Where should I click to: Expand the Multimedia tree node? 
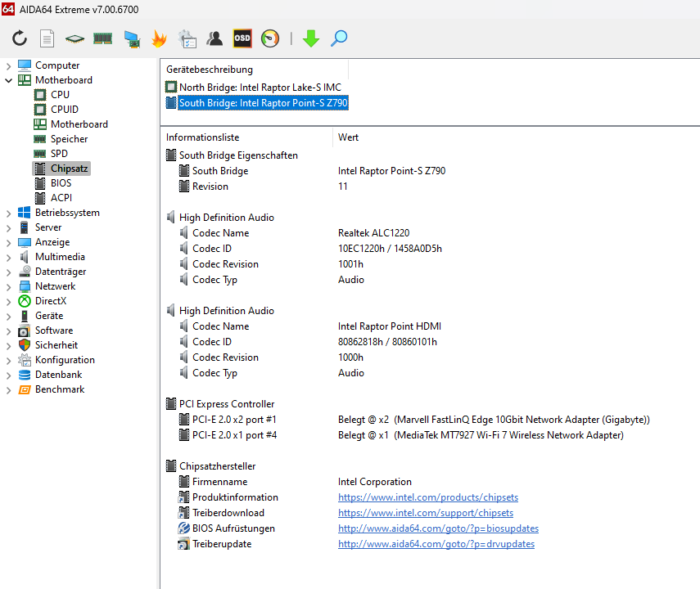click(8, 258)
